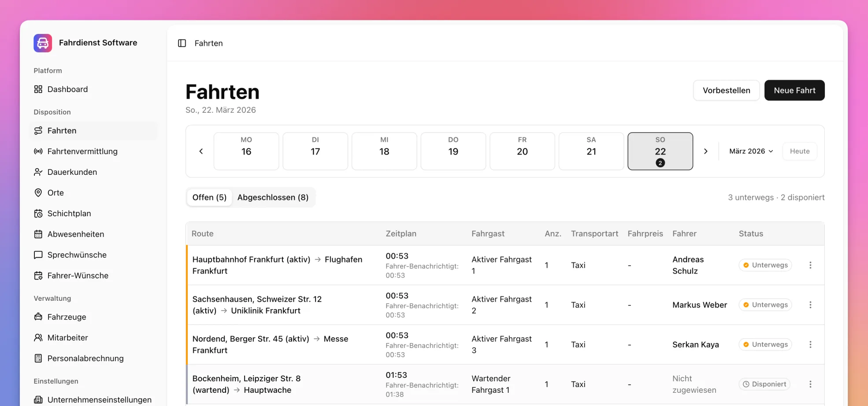Click the Fahrdienst Software logo icon
The width and height of the screenshot is (868, 406).
[43, 43]
